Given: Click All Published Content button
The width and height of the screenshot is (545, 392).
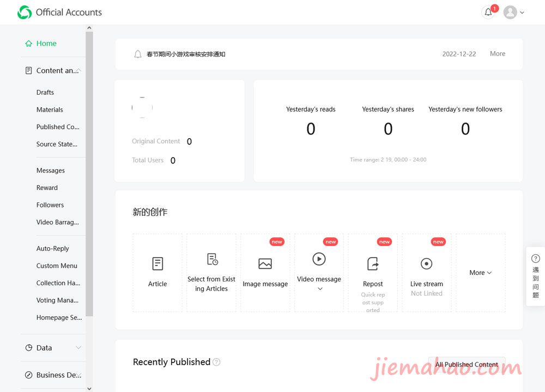Looking at the screenshot, I should tap(467, 365).
